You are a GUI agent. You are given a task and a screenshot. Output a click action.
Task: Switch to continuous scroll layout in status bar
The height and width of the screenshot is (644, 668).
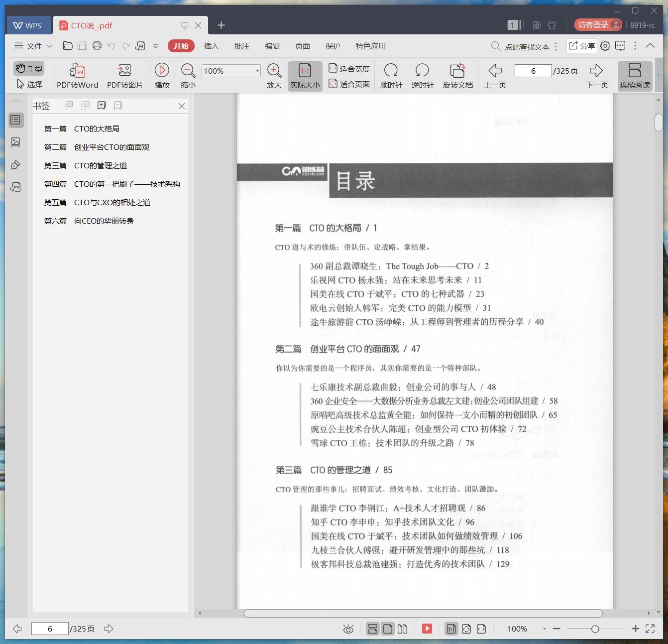coord(373,629)
